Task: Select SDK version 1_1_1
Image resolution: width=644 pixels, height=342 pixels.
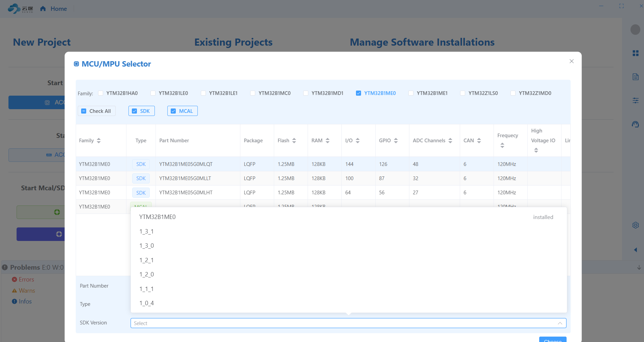Action: coord(349,289)
